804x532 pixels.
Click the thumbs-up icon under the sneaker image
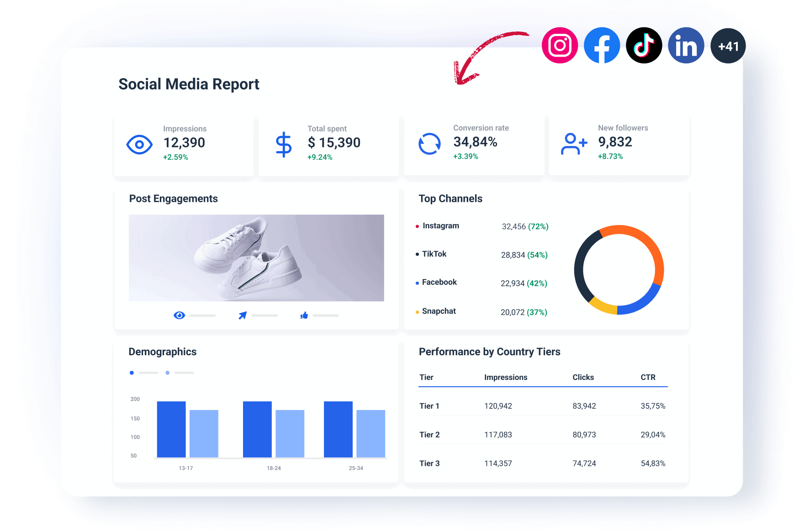304,315
